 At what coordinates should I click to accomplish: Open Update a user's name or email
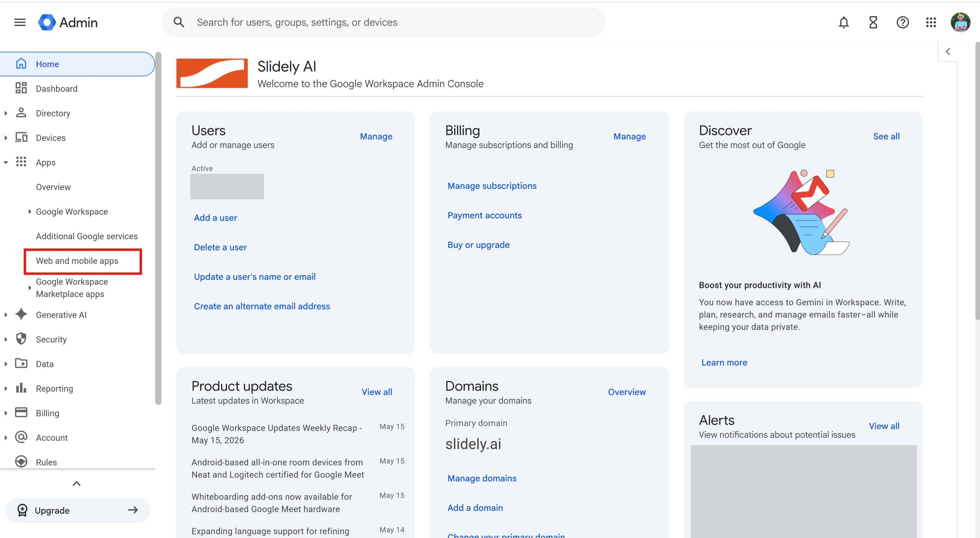point(255,277)
